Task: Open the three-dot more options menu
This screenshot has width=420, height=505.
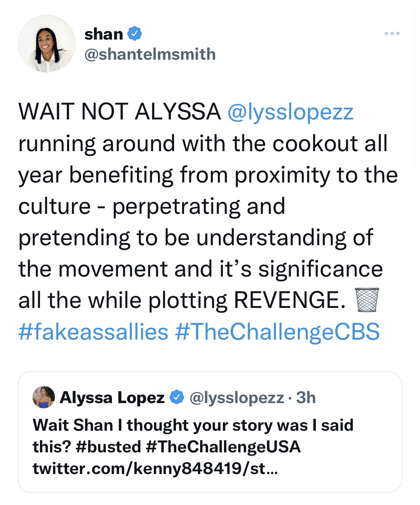Action: [x=392, y=34]
